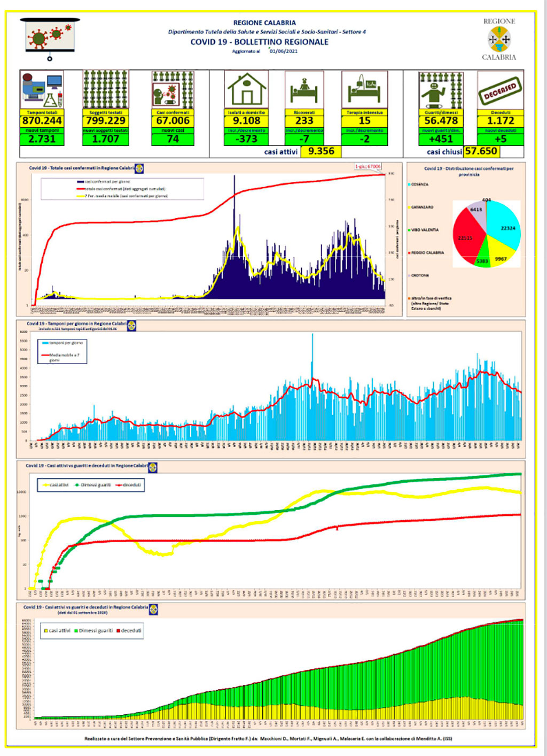Click the casi chiusi 57.650 value
This screenshot has height=756, width=547.
coord(481,151)
